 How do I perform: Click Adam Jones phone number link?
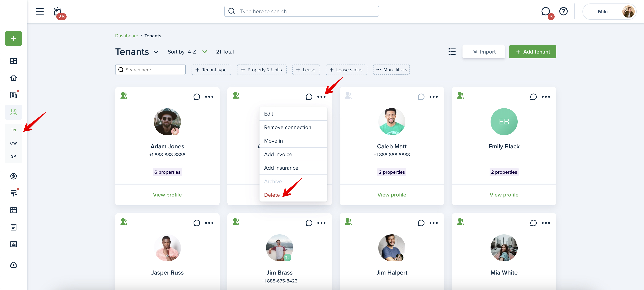click(x=167, y=155)
